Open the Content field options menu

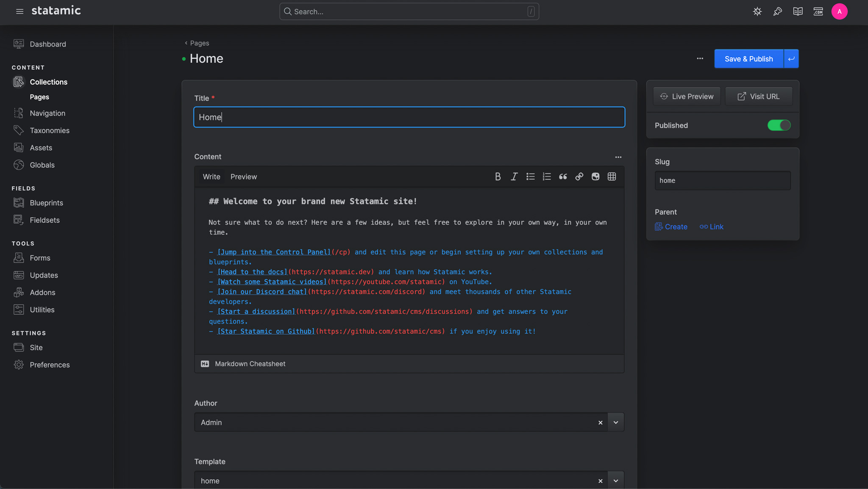point(618,157)
